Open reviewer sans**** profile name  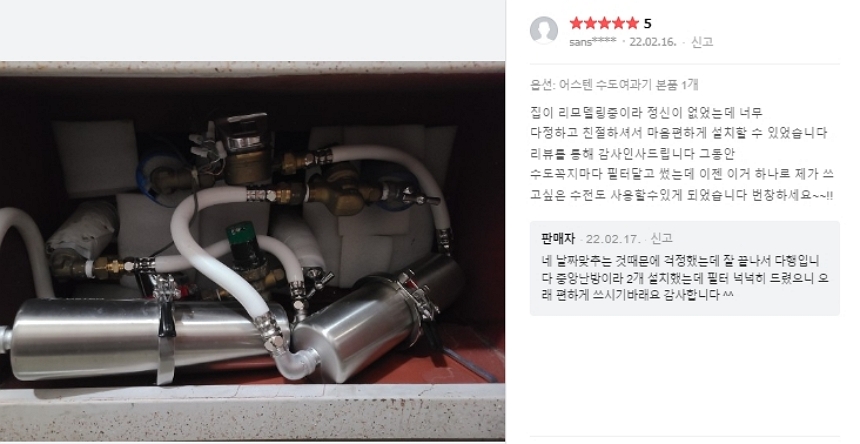point(593,42)
